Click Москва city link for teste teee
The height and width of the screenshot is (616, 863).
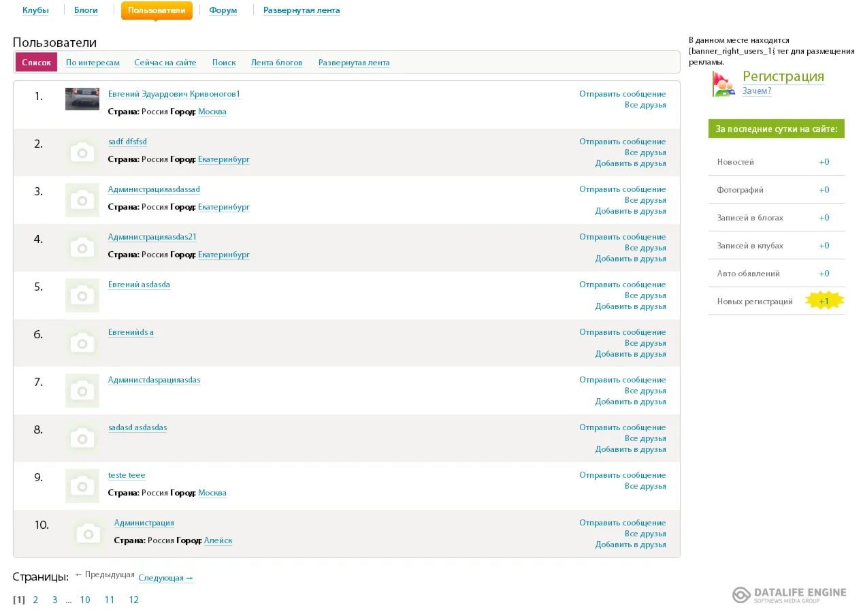point(212,493)
